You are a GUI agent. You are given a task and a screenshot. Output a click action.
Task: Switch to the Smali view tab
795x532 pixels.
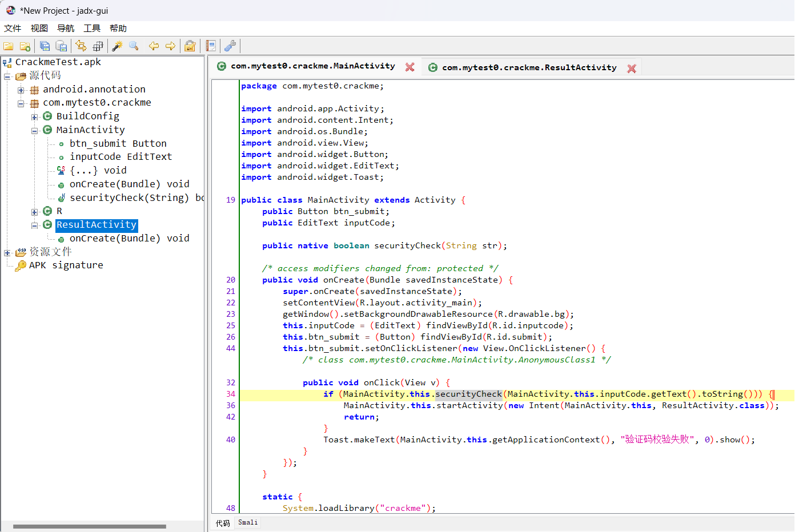248,522
